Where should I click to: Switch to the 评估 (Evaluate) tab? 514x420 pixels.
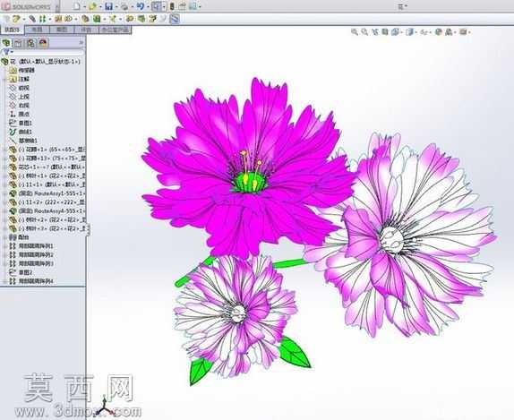pos(87,30)
